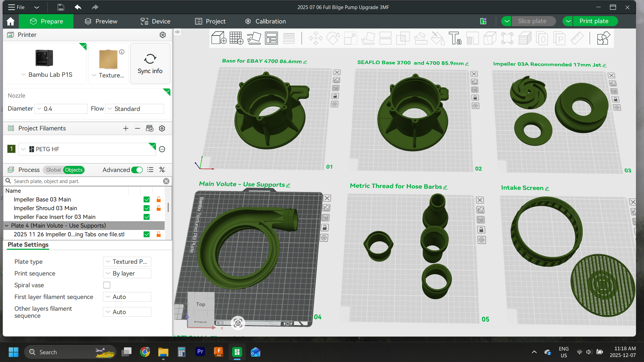
Task: Collapse the Plate 4 tree entry
Action: click(7, 226)
